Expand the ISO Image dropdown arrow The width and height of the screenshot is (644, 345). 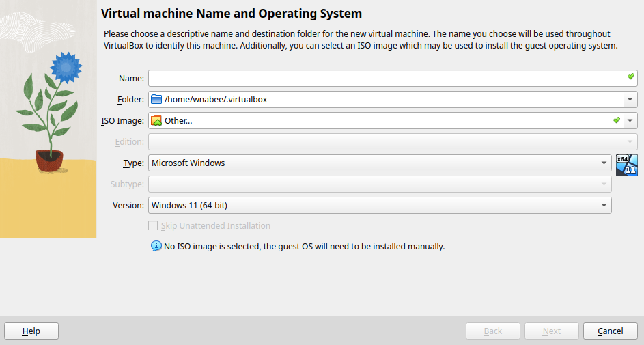(630, 121)
